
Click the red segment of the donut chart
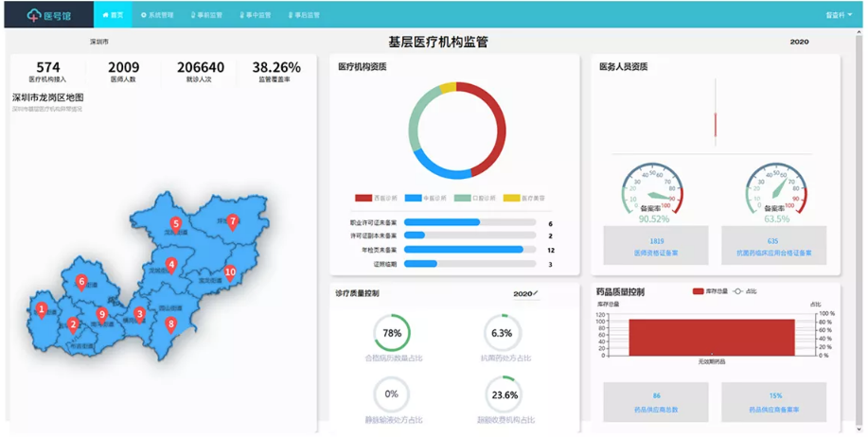coord(500,130)
